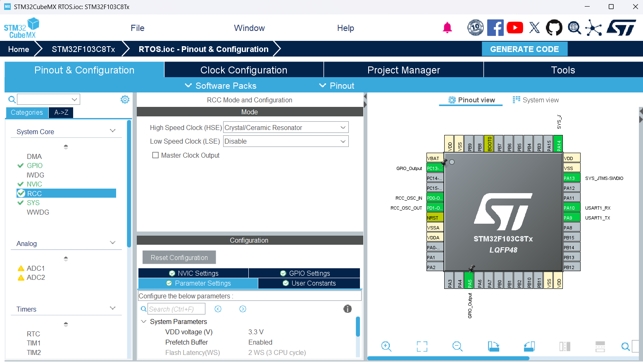The image size is (643, 364).
Task: Rotate the chip clockwise
Action: tap(493, 346)
